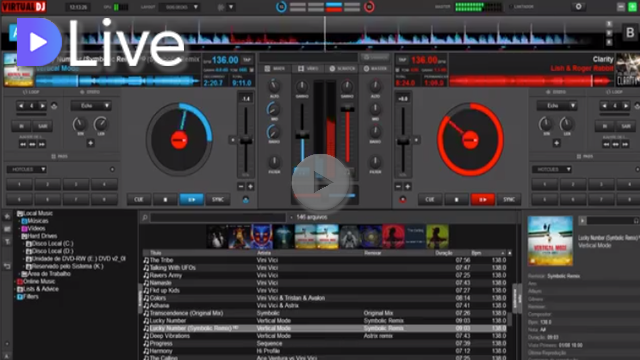Switch to the MIXER tab
The width and height of the screenshot is (640, 360).
coord(275,69)
